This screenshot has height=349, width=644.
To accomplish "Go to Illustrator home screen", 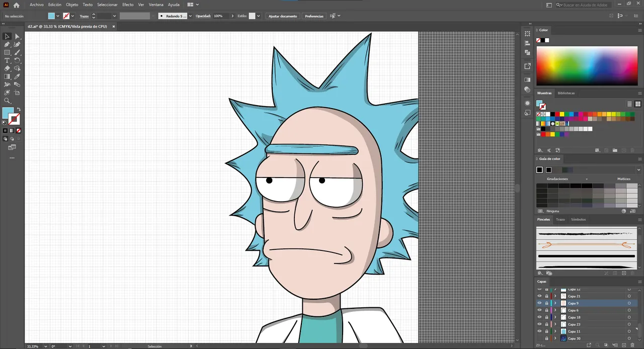I will tap(16, 5).
